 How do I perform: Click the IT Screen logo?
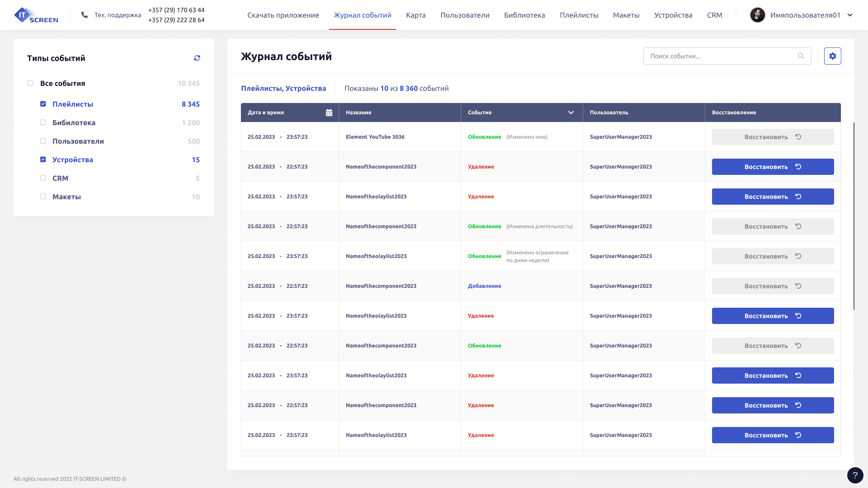36,15
